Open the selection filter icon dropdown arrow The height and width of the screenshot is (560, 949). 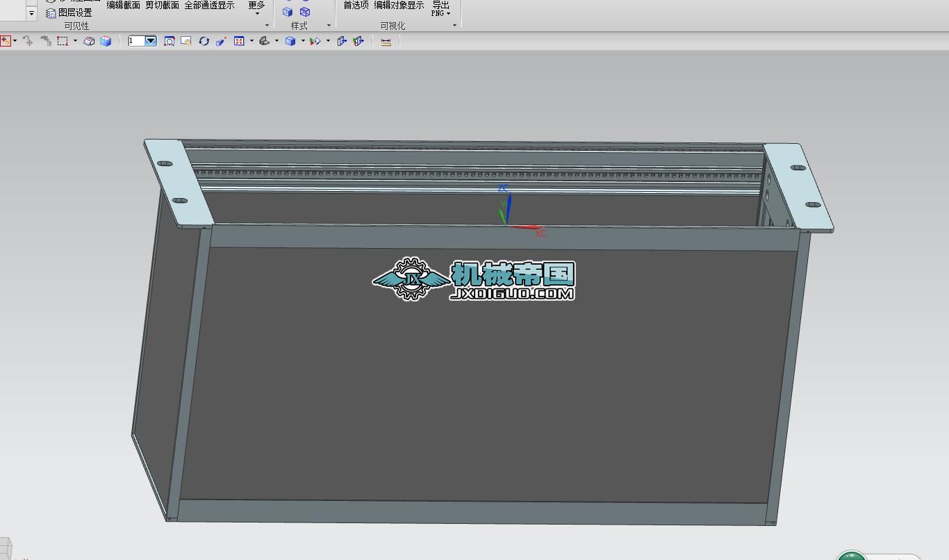[15, 41]
